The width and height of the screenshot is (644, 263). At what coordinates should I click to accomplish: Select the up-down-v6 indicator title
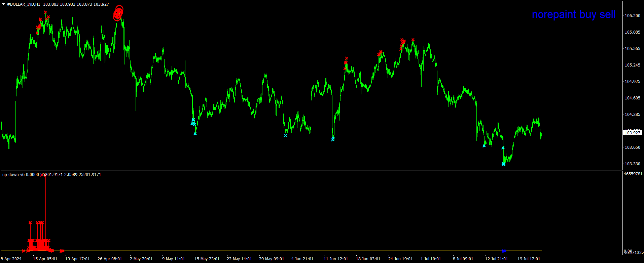[13, 175]
